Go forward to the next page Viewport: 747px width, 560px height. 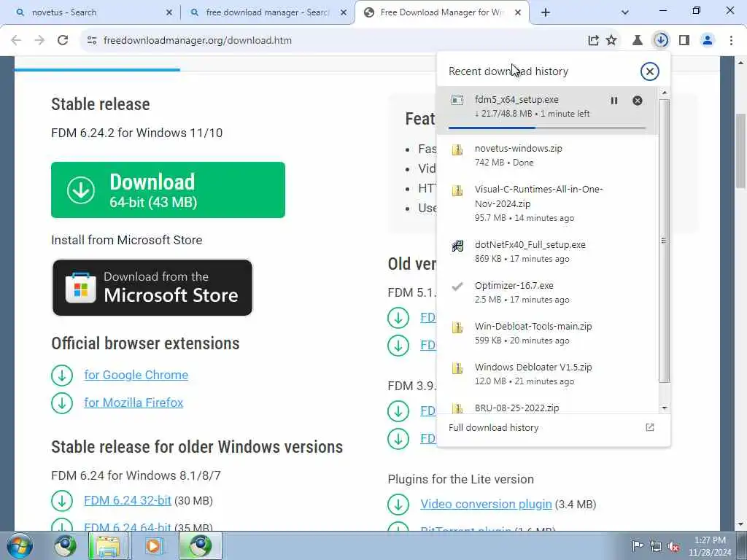39,40
